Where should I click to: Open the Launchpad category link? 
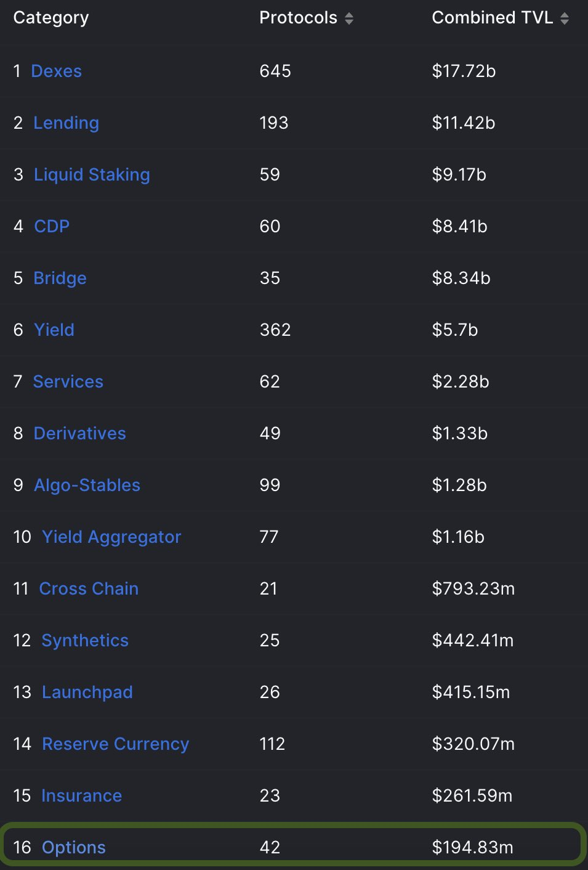click(87, 692)
